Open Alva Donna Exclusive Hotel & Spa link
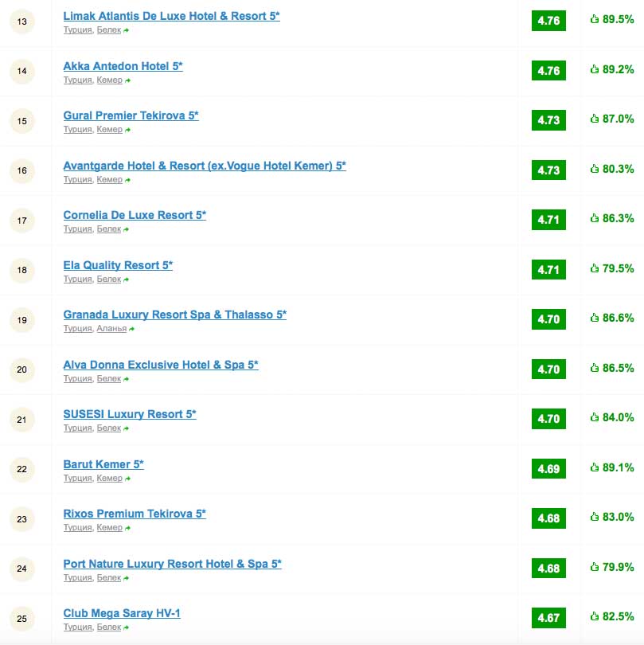Viewport: 644px width, 645px height. 161,365
